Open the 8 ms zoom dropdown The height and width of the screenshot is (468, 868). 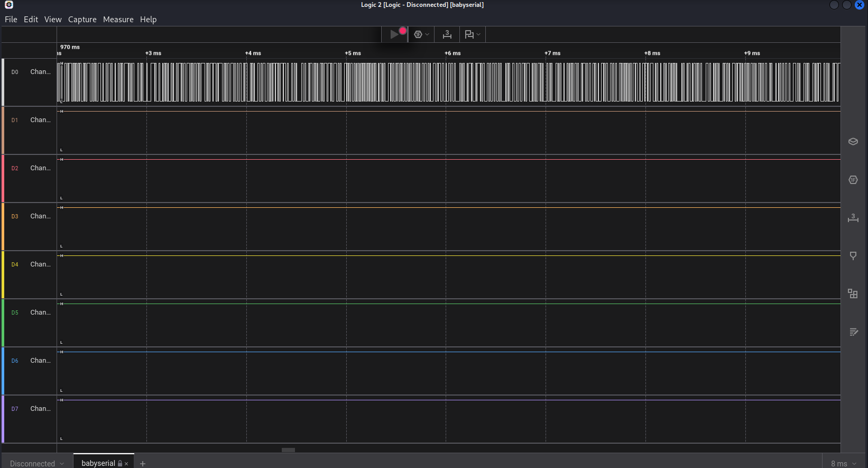[844, 463]
